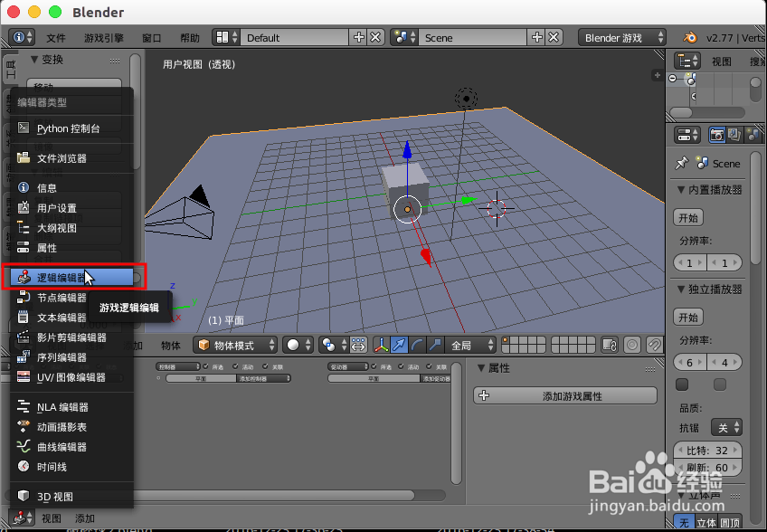This screenshot has width=767, height=532.
Task: Choose 逻辑编辑器 from the editor menu
Action: tap(71, 278)
